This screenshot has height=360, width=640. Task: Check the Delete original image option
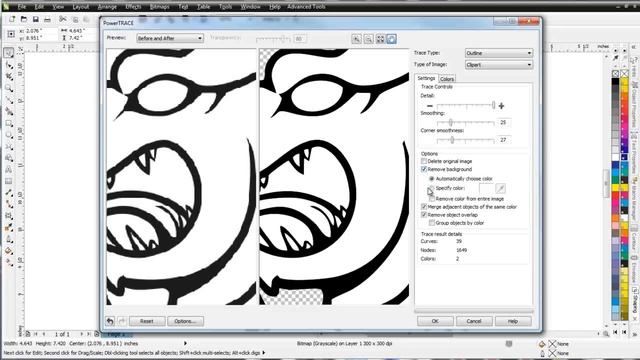[x=424, y=161]
